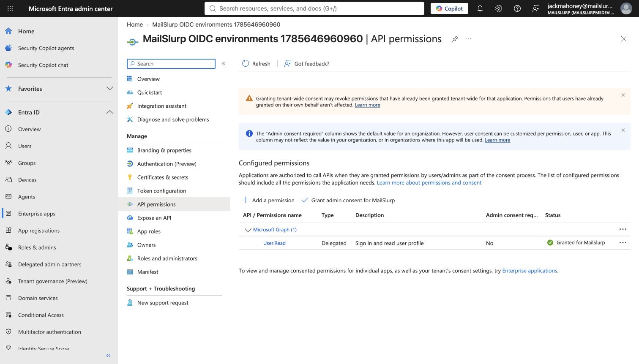The image size is (639, 364).
Task: Dismiss the Admin consent required info banner
Action: (x=623, y=130)
